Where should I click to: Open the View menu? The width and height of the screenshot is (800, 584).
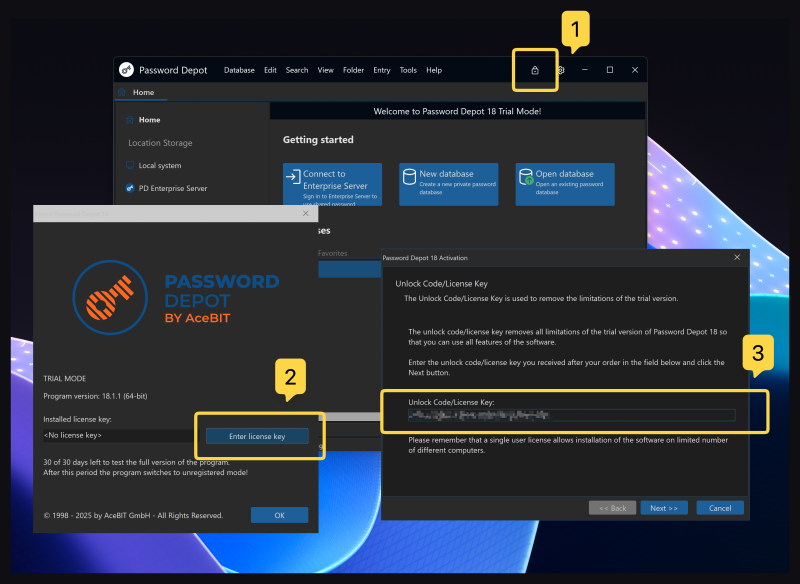click(326, 70)
